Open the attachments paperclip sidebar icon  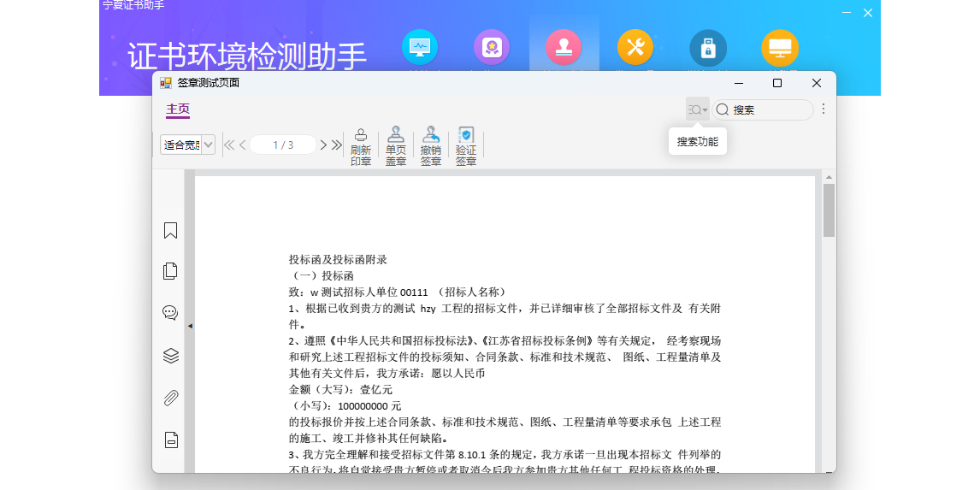170,398
